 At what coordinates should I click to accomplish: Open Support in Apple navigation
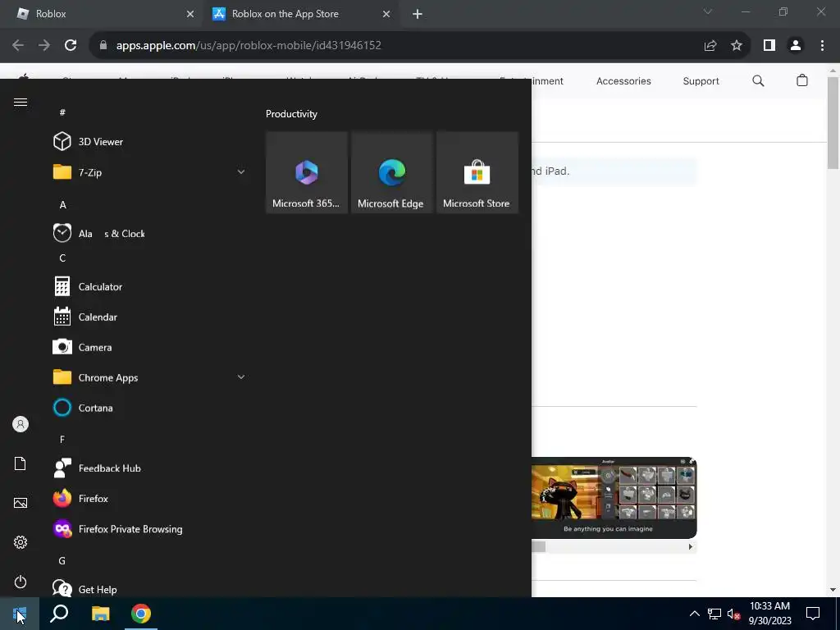coord(701,81)
